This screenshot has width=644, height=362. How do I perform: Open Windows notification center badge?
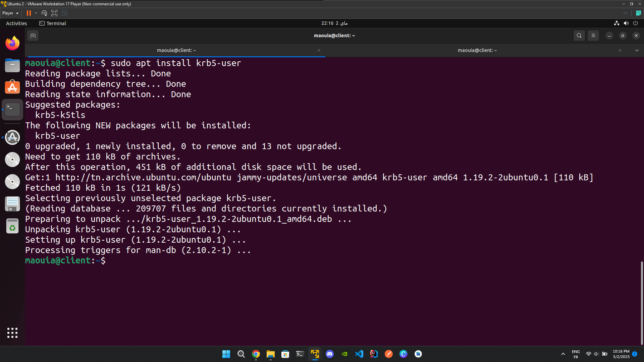635,354
